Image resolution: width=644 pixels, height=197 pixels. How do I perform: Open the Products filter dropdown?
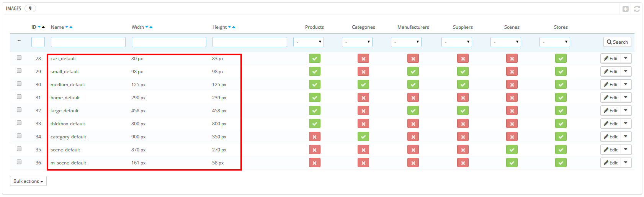309,42
